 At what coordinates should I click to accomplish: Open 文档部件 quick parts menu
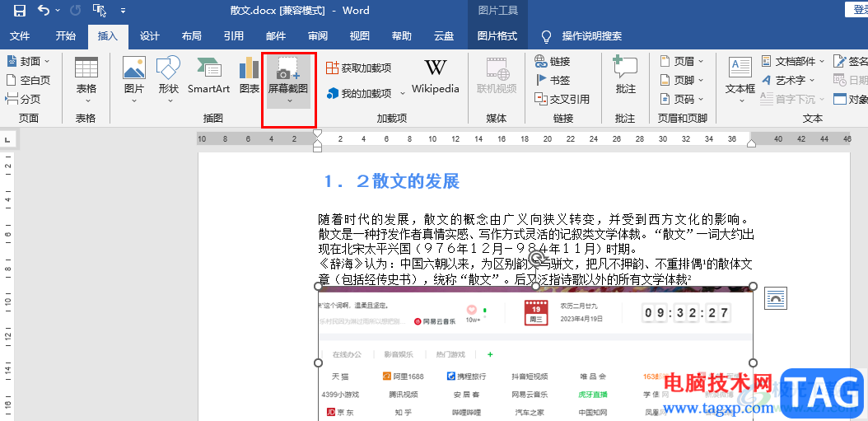click(x=793, y=62)
